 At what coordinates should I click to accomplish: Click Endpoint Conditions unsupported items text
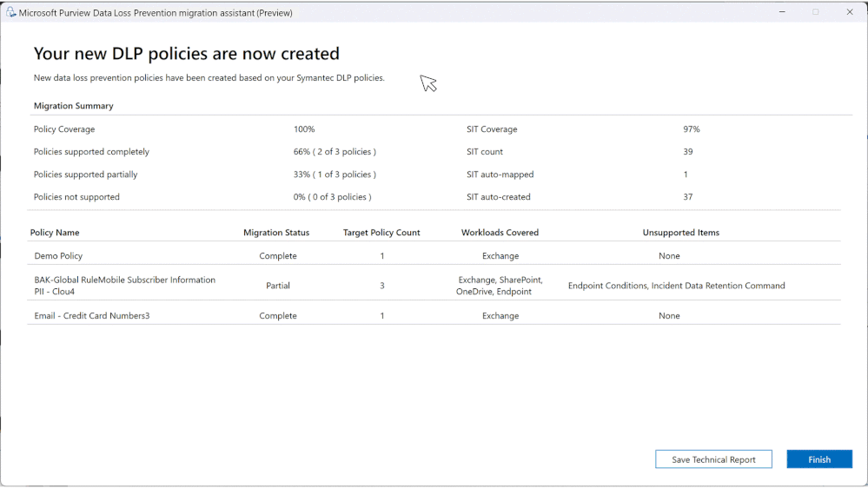(x=677, y=286)
